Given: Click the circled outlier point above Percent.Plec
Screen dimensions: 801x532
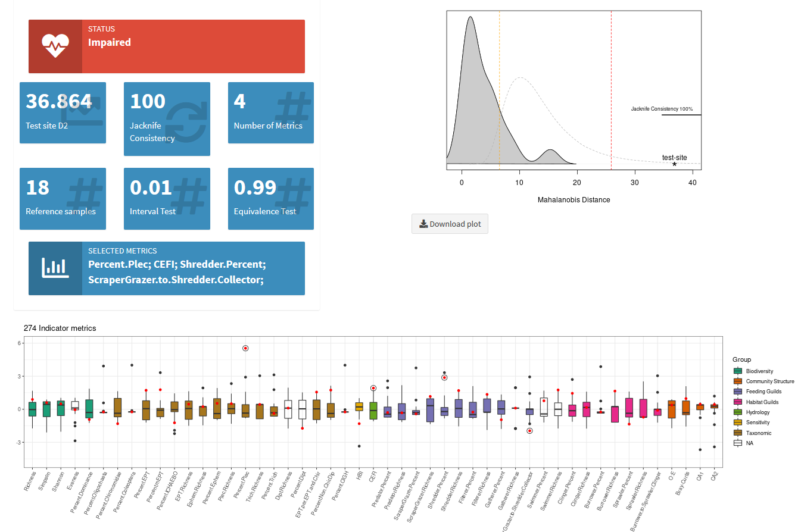Looking at the screenshot, I should pyautogui.click(x=245, y=348).
